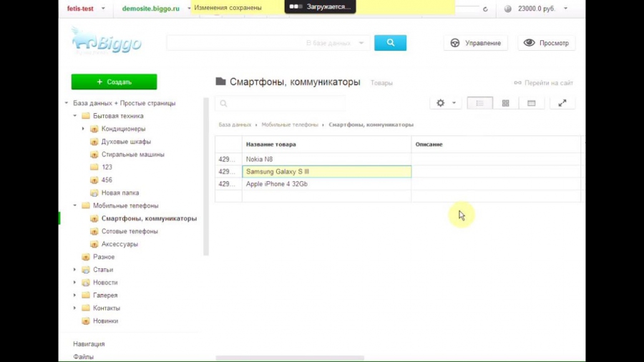Click the Товары label next to heading
Image resolution: width=644 pixels, height=362 pixels.
(x=381, y=83)
